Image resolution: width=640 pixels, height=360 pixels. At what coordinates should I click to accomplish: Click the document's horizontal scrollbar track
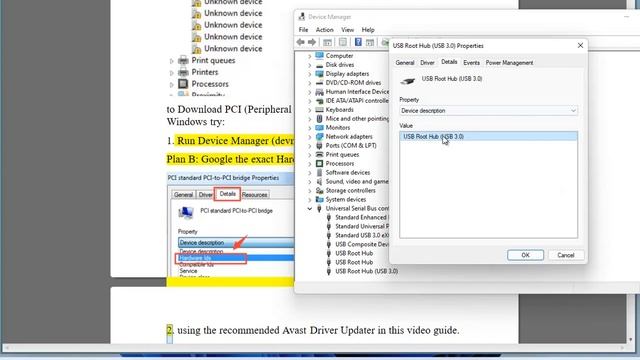tap(314, 348)
